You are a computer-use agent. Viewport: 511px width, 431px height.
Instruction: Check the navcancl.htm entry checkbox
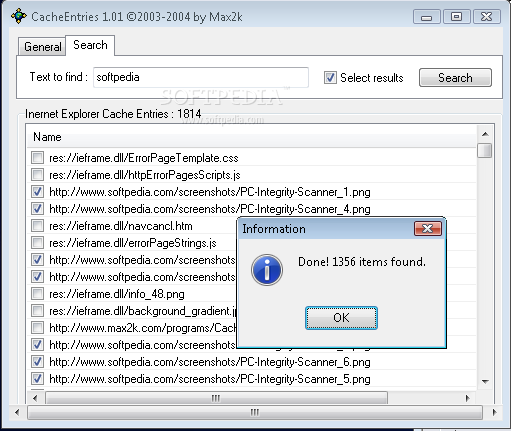[37, 225]
